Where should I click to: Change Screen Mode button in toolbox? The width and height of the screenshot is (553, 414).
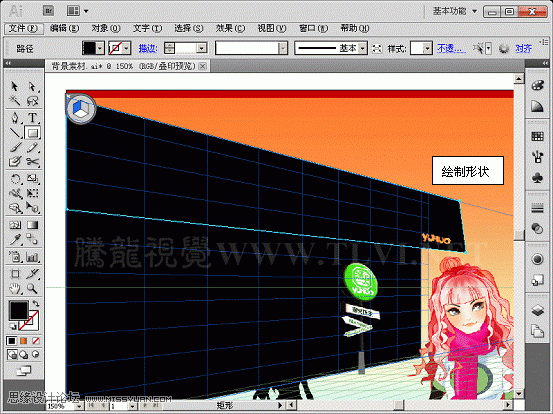click(x=24, y=370)
